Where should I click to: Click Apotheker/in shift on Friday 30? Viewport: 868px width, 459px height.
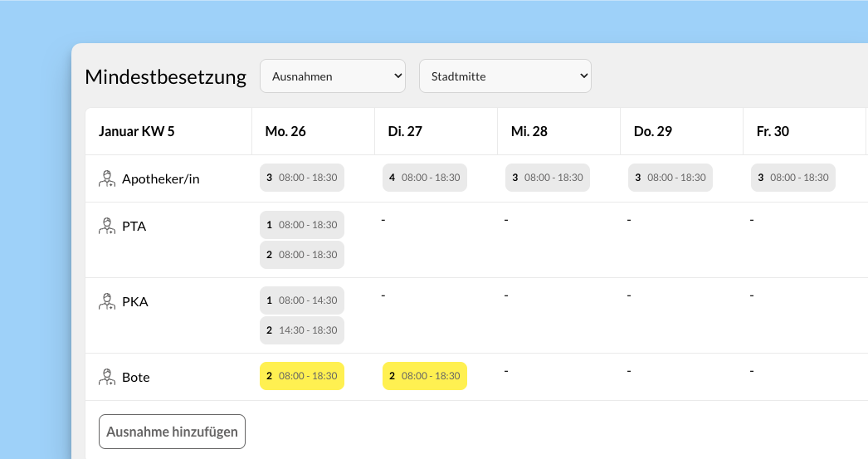click(x=792, y=178)
